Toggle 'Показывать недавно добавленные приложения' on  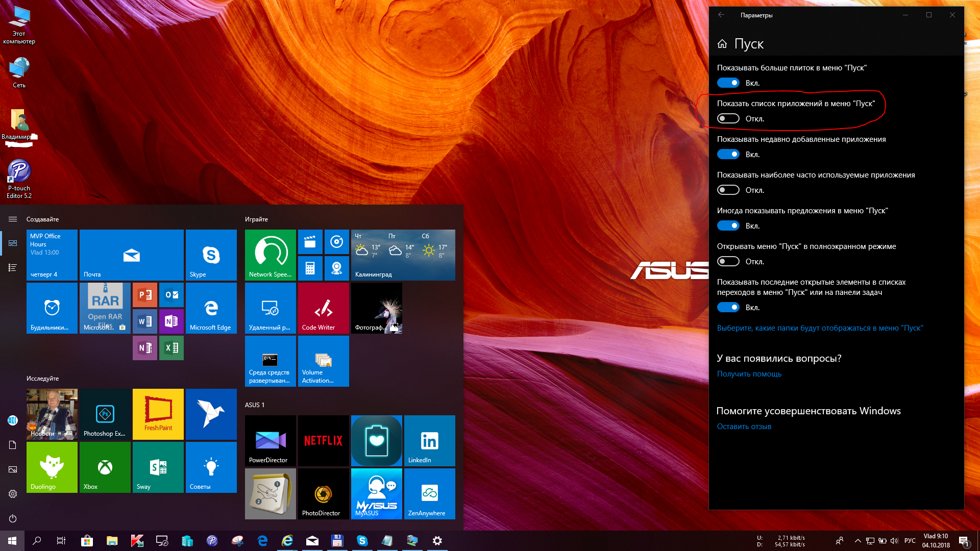[728, 154]
